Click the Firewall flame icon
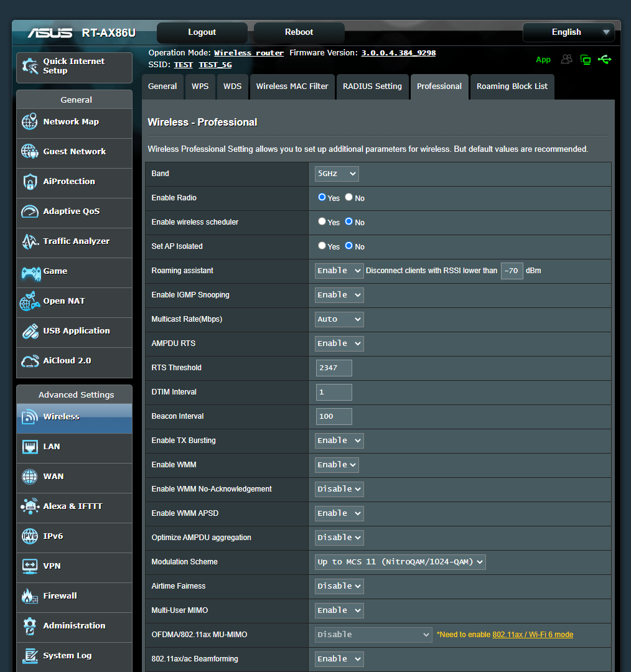The image size is (631, 672). click(30, 596)
